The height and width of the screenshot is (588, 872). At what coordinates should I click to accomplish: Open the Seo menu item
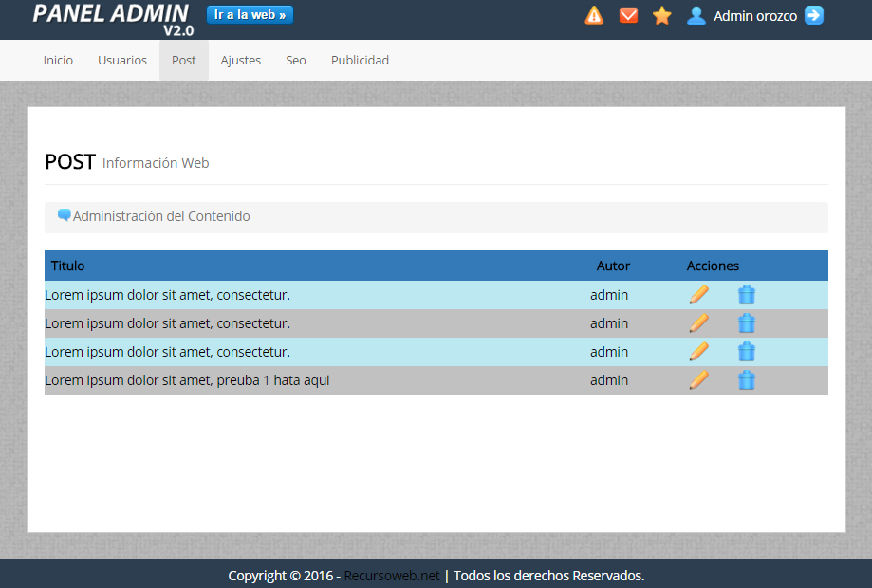tap(296, 60)
